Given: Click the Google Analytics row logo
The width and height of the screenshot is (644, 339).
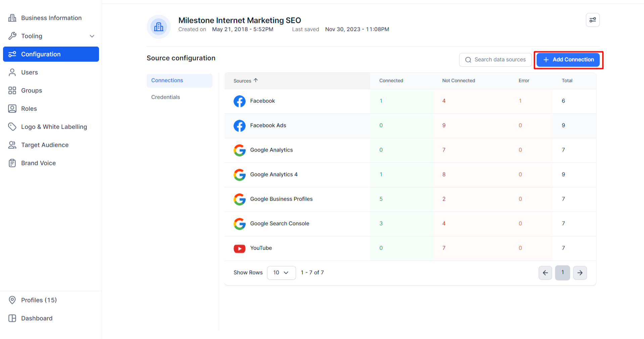Looking at the screenshot, I should pyautogui.click(x=240, y=150).
